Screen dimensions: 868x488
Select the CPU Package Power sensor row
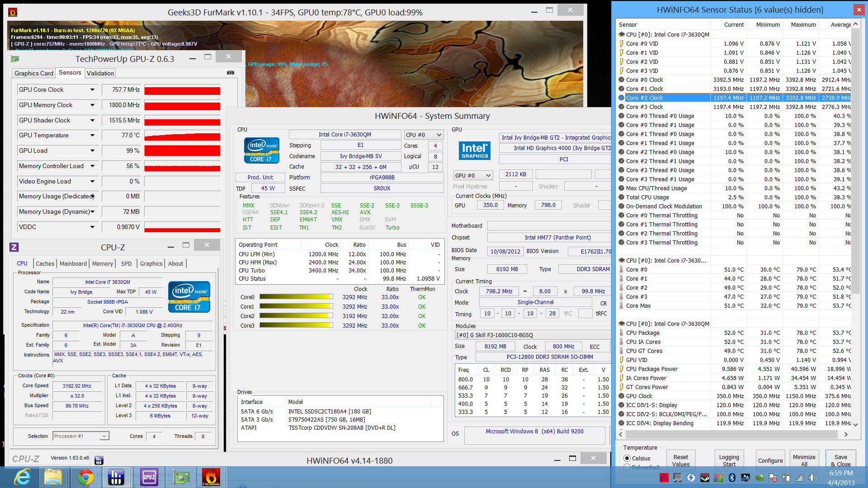(x=735, y=369)
